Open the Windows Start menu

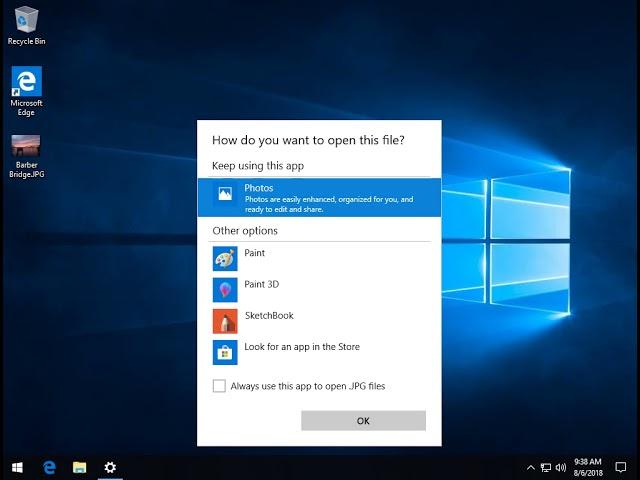[x=17, y=467]
